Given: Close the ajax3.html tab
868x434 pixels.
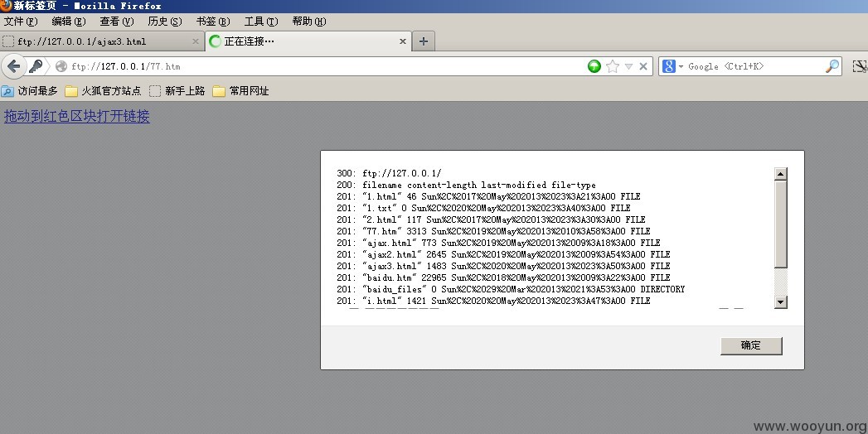Looking at the screenshot, I should [196, 41].
